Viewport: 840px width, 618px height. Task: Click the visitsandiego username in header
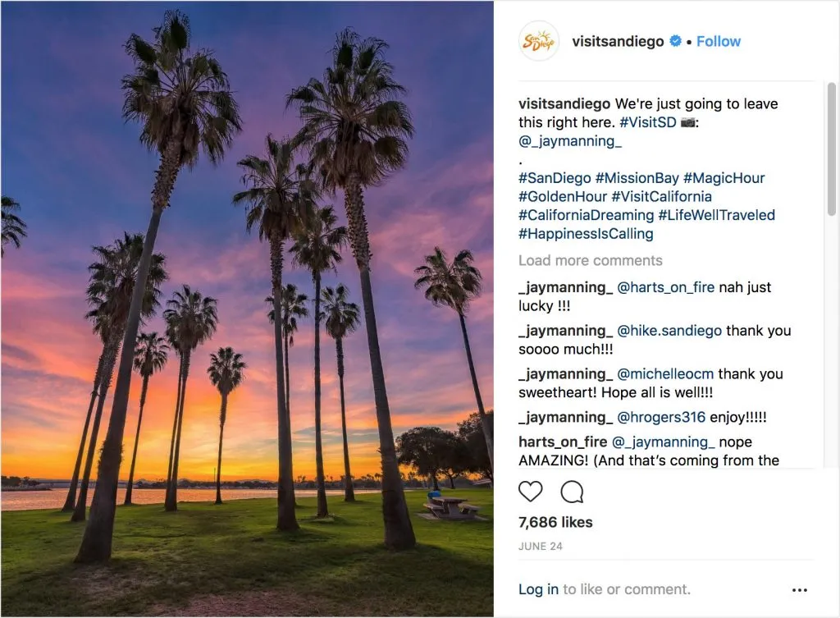coord(618,41)
